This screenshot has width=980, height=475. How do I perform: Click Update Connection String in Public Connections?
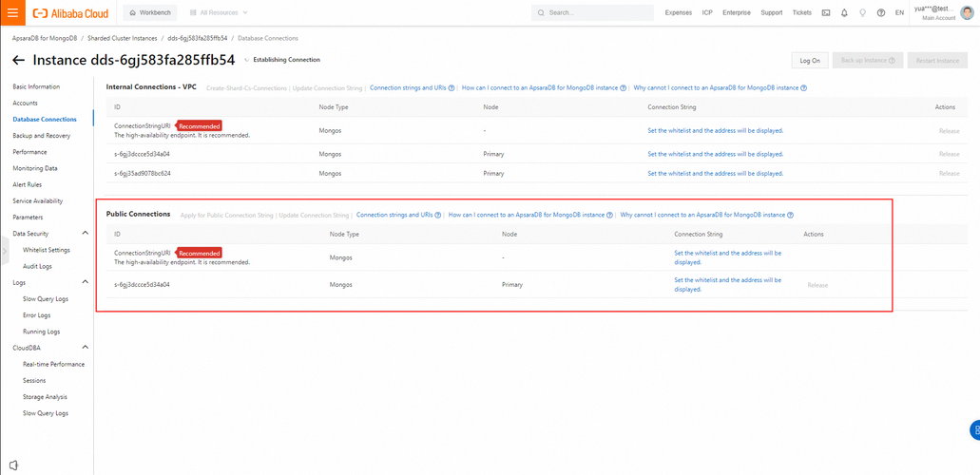pos(314,215)
